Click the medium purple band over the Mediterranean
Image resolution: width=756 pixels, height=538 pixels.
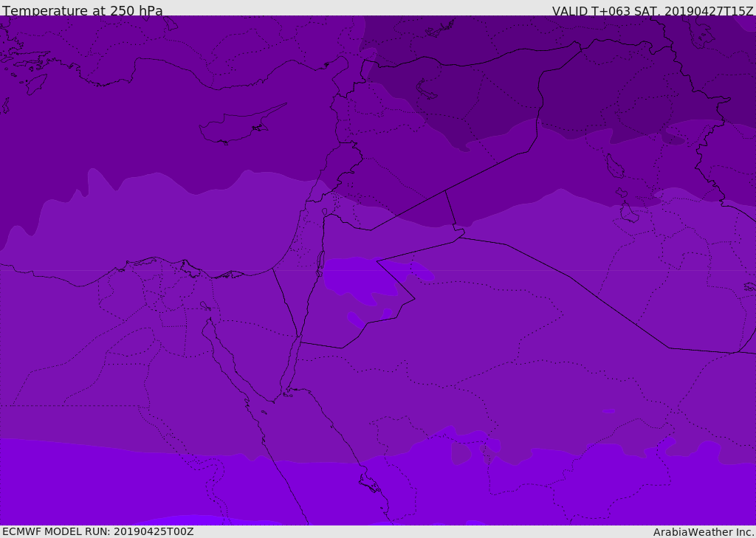click(x=148, y=221)
